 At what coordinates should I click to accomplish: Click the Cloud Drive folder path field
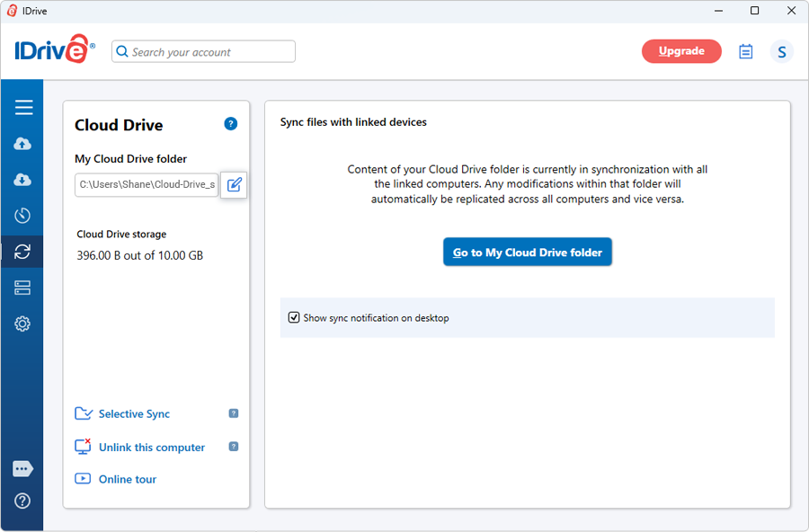point(147,185)
